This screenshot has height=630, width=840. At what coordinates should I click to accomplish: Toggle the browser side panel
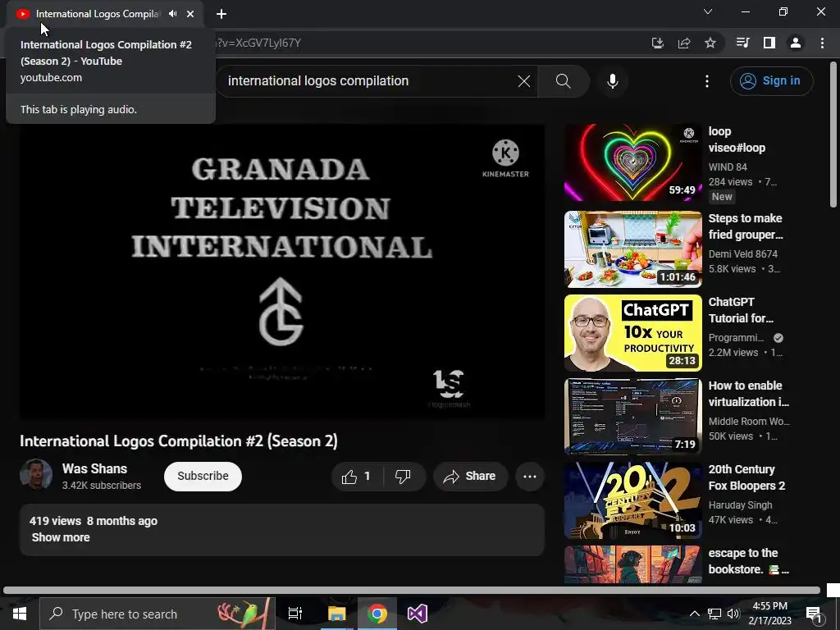click(x=769, y=43)
